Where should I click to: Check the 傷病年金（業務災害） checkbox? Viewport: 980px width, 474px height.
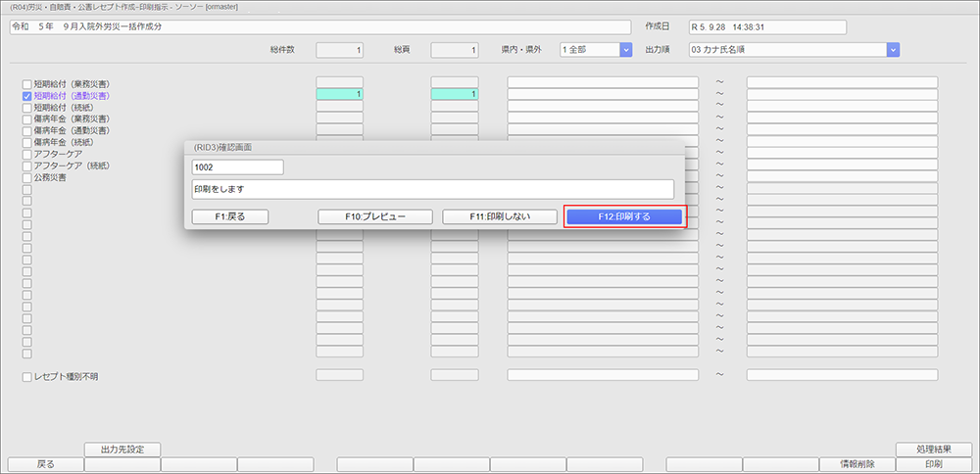(27, 119)
